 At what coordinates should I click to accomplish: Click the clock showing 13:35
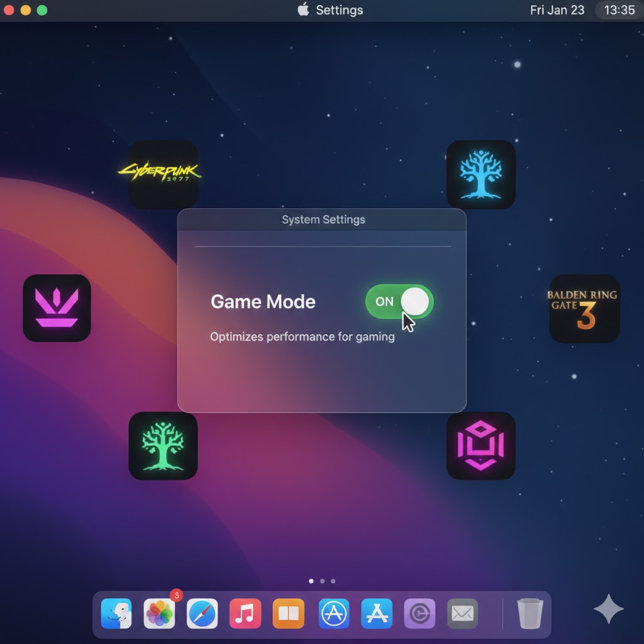[x=619, y=10]
